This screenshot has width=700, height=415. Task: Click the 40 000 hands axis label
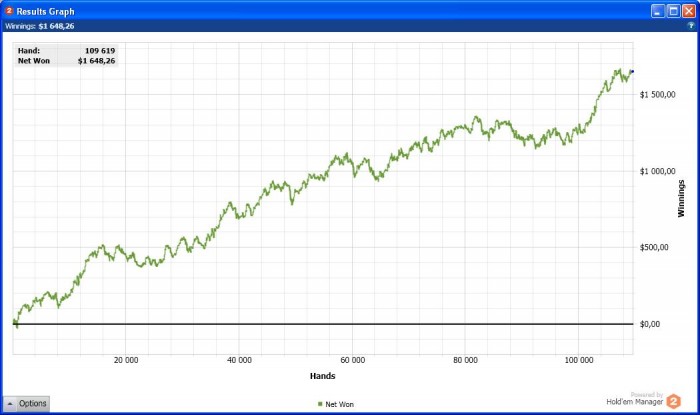point(239,360)
